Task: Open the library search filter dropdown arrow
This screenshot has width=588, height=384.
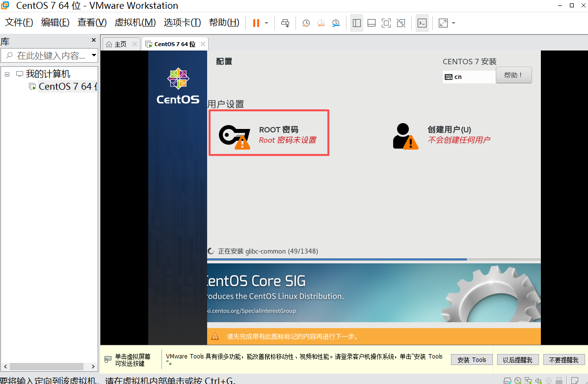Action: 94,55
